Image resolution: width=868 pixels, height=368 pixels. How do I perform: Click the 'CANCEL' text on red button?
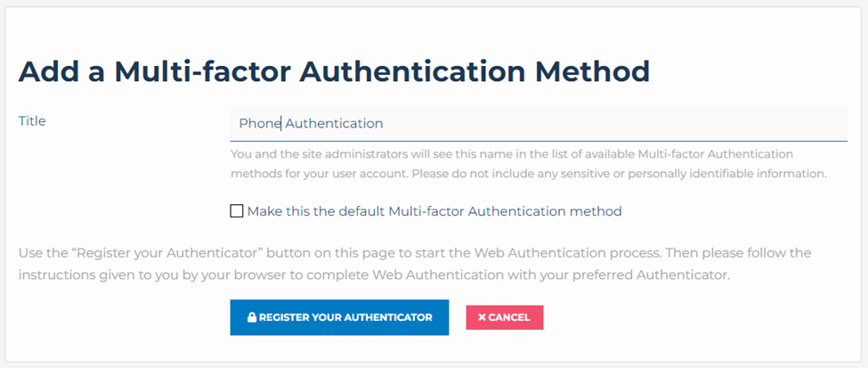[x=509, y=317]
